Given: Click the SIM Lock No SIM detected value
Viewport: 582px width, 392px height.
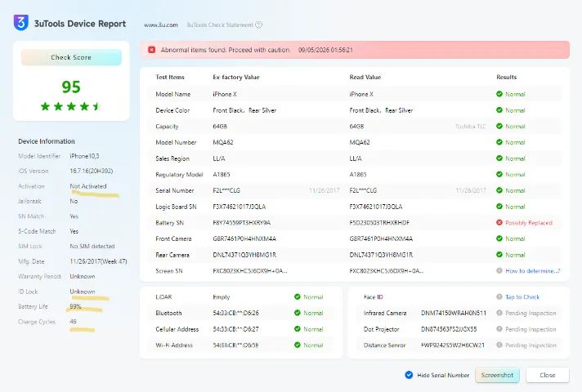Looking at the screenshot, I should pyautogui.click(x=92, y=246).
